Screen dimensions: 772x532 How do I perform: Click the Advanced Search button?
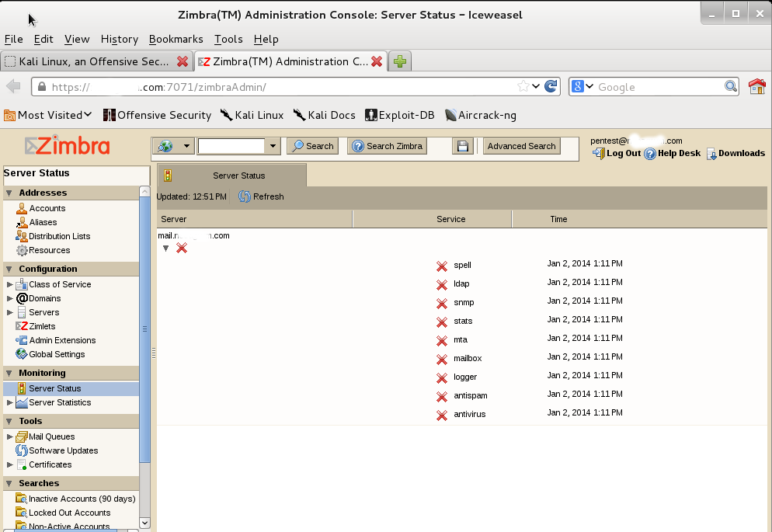point(521,146)
